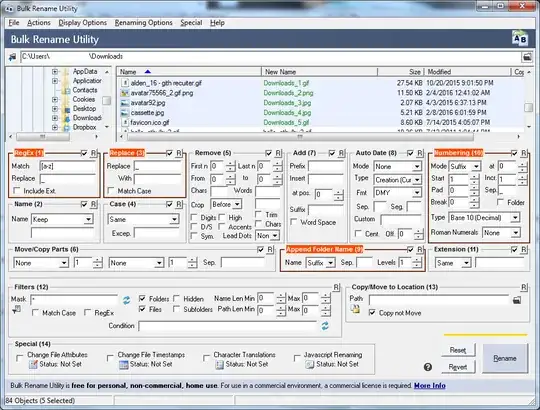Click the R reset button of Move/Copy Parts (6)
540x410 pixels.
click(x=270, y=250)
